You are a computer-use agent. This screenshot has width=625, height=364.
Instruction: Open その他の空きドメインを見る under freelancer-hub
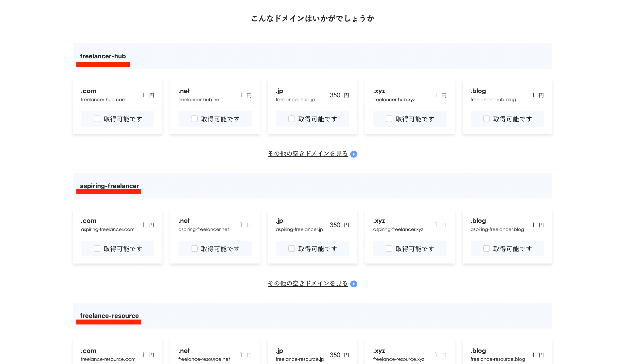pyautogui.click(x=308, y=154)
